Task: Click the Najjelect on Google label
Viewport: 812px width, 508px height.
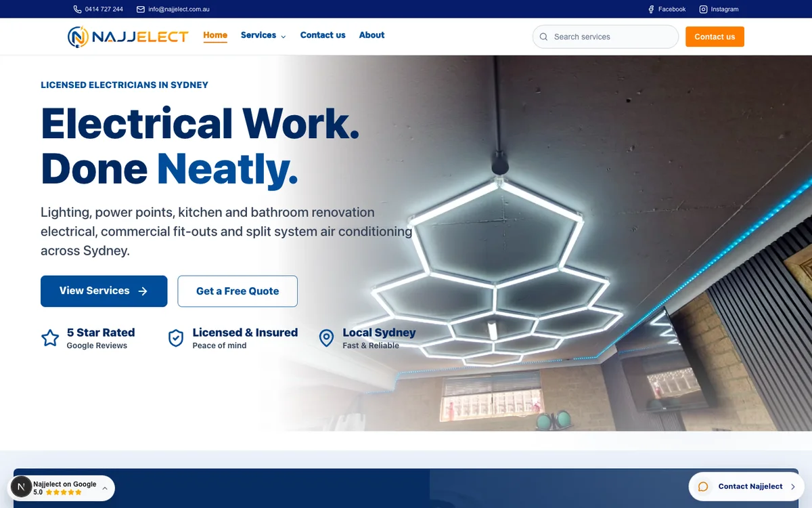Action: pos(65,484)
